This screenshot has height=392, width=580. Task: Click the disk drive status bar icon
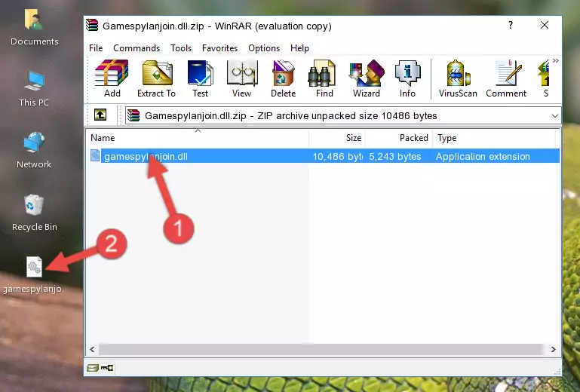[93, 368]
